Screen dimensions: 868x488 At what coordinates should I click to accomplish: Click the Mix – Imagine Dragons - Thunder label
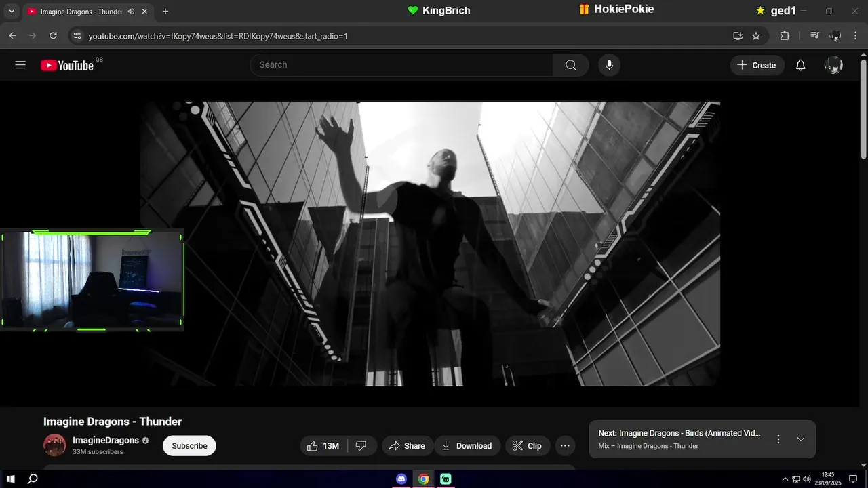(x=648, y=446)
